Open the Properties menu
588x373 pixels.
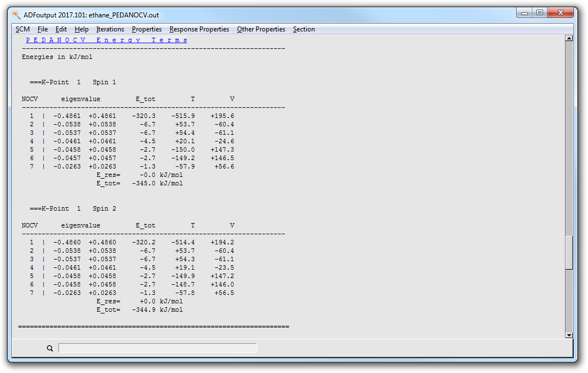(x=147, y=29)
